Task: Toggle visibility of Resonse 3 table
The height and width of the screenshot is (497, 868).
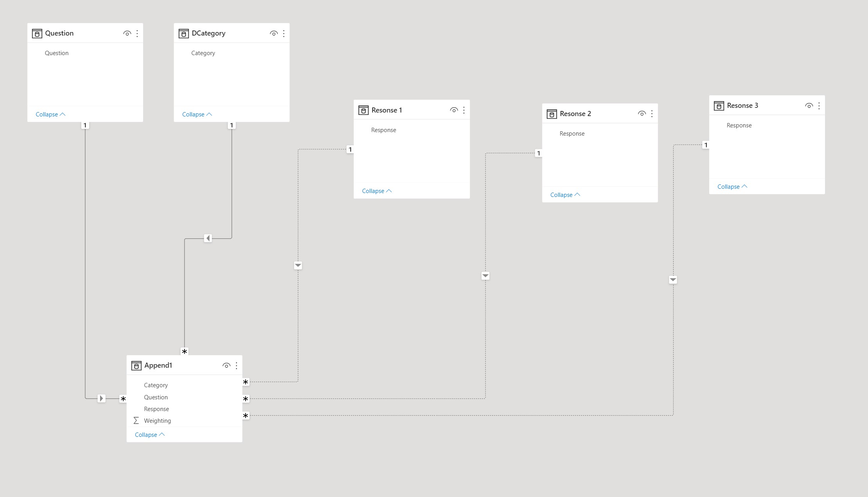Action: click(x=809, y=105)
